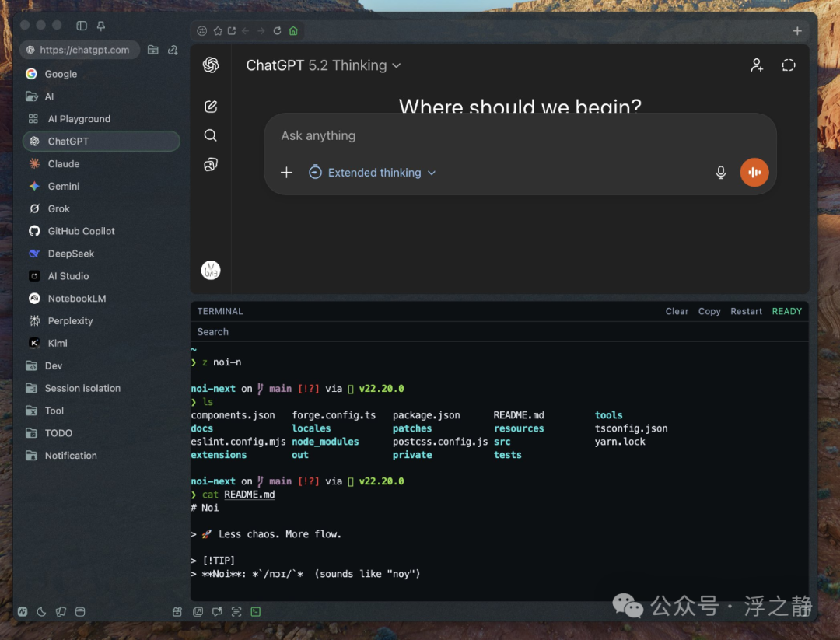
Task: Start voice mode with the orange button
Action: coord(754,173)
